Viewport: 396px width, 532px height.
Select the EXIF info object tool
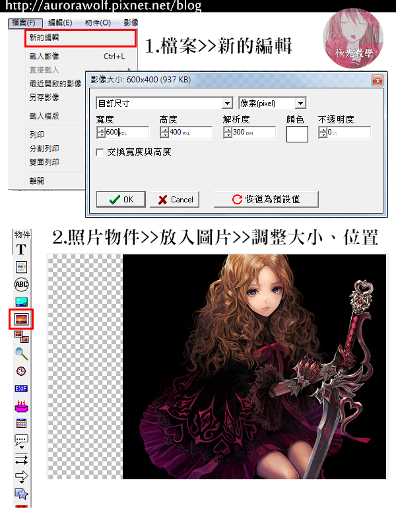click(x=21, y=388)
